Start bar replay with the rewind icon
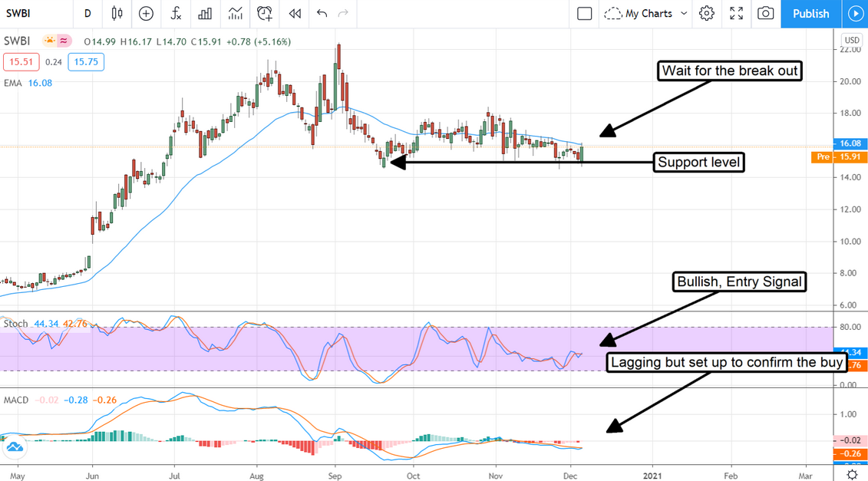Viewport: 868px width, 481px height. (x=295, y=13)
